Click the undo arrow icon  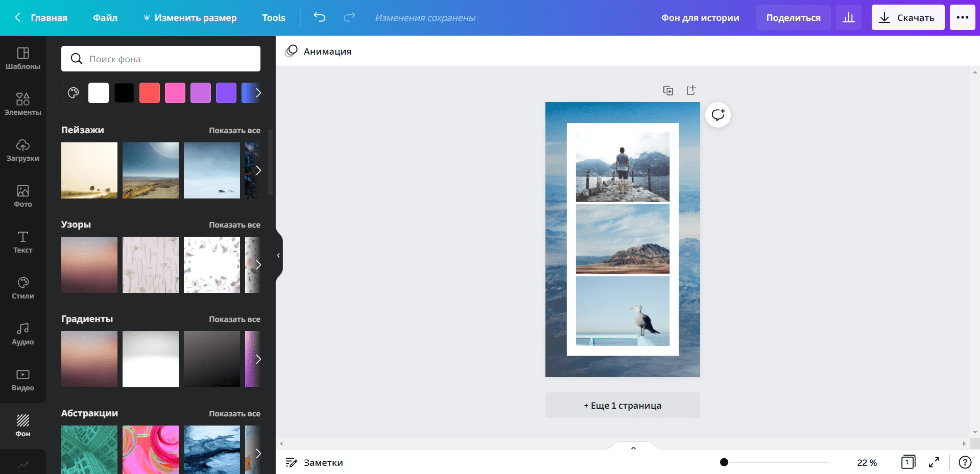[320, 17]
